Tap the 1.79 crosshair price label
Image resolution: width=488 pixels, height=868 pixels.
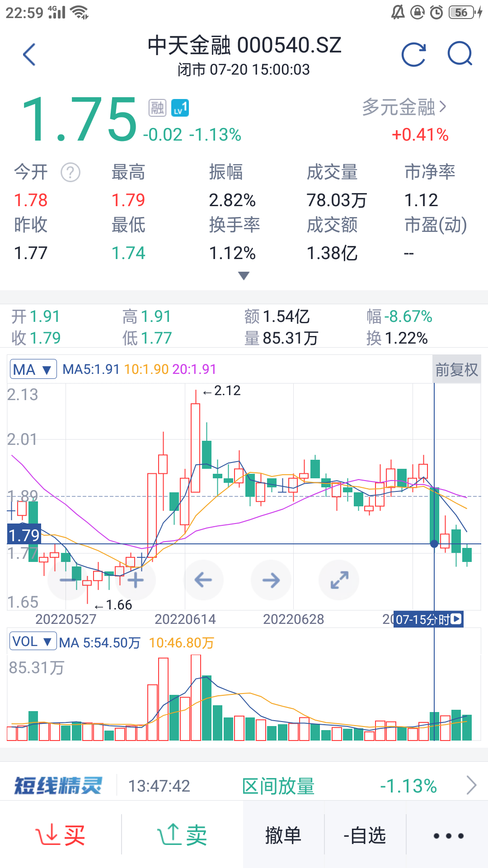tap(24, 535)
